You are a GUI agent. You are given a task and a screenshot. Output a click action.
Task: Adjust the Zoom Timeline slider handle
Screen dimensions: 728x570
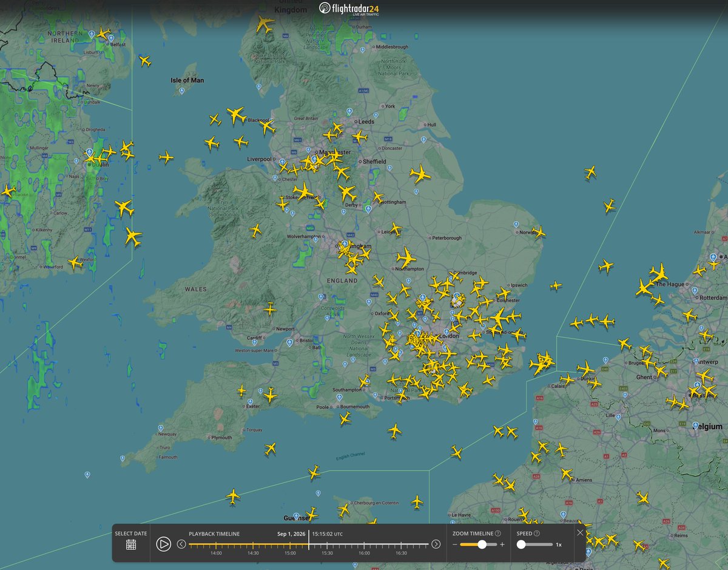point(482,545)
